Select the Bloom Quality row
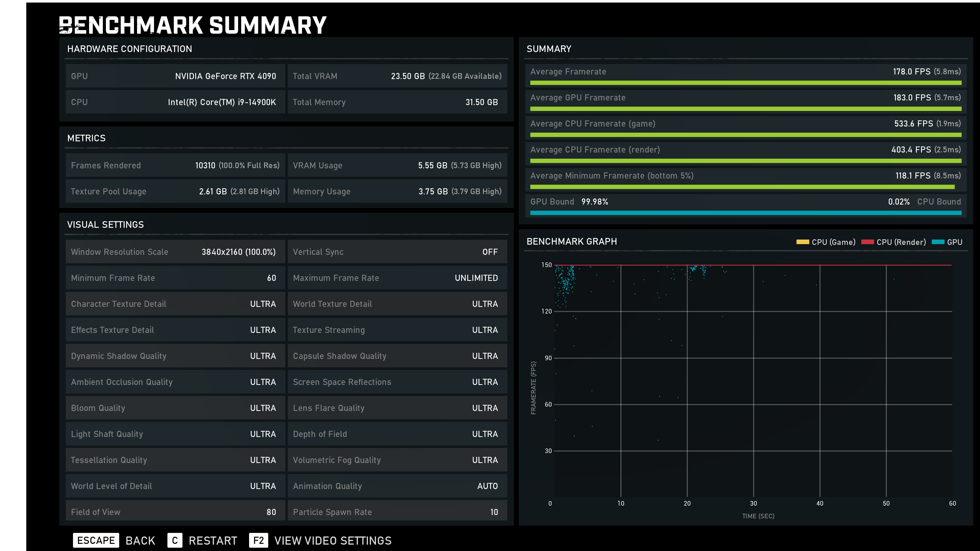Image resolution: width=980 pixels, height=551 pixels. pos(175,408)
